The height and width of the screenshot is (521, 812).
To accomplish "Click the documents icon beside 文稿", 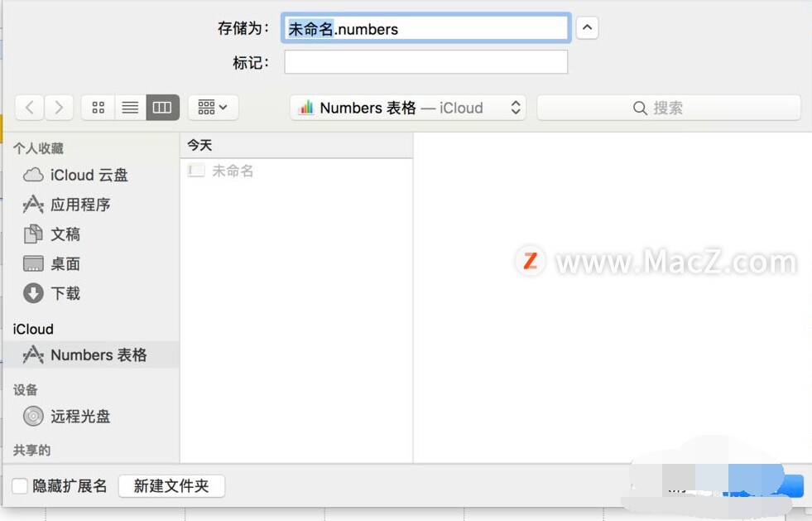I will point(33,234).
